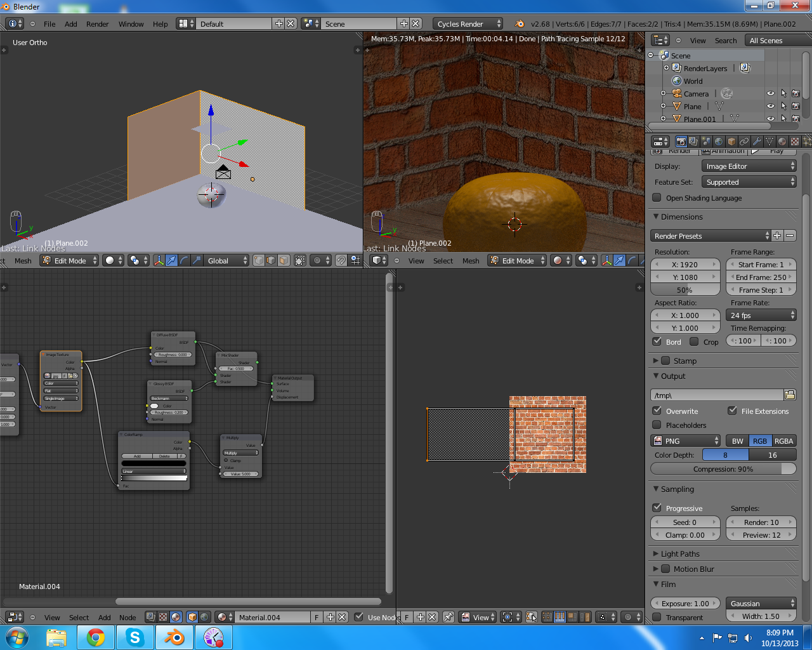Disable the Progressive sampling checkbox

click(657, 508)
